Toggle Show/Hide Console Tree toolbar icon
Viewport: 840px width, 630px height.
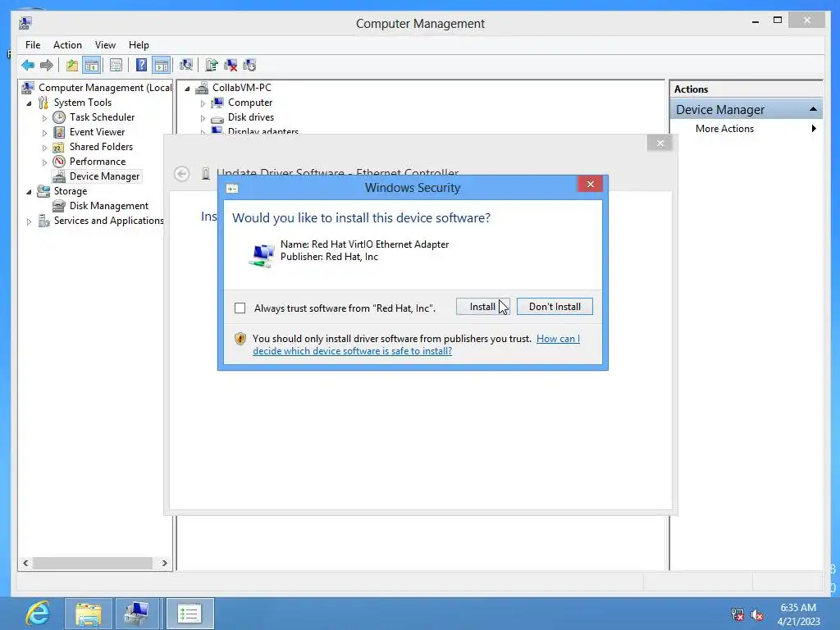coord(92,66)
